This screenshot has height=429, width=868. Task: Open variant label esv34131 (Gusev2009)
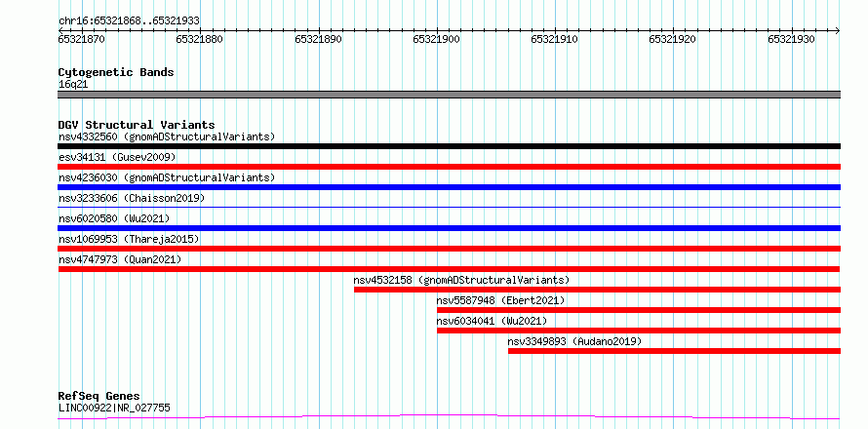coord(117,157)
